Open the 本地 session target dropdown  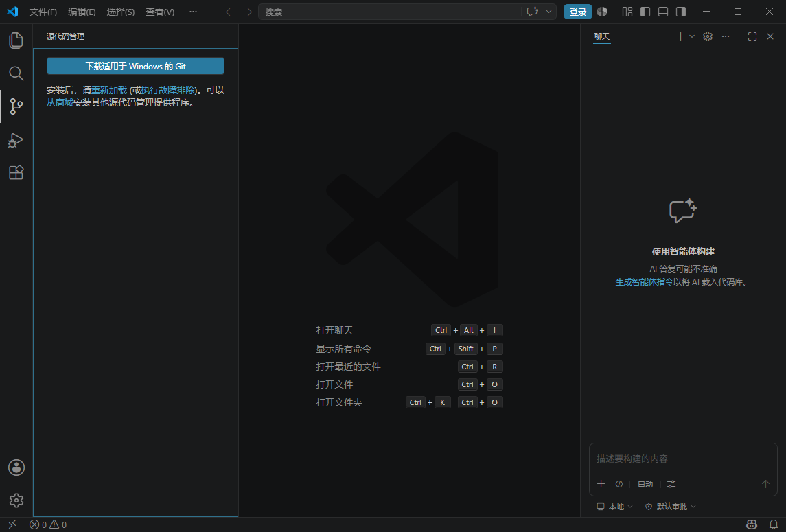point(614,507)
